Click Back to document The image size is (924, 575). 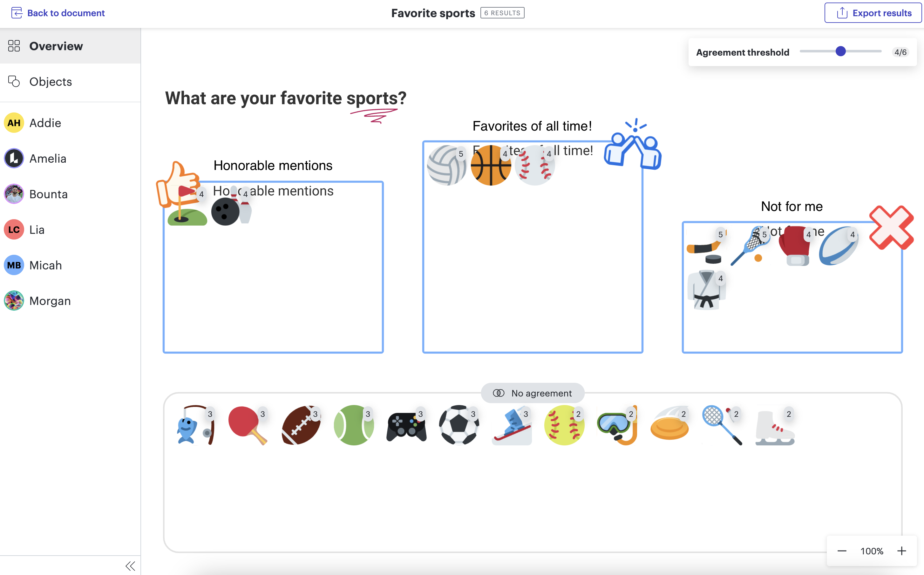(57, 13)
